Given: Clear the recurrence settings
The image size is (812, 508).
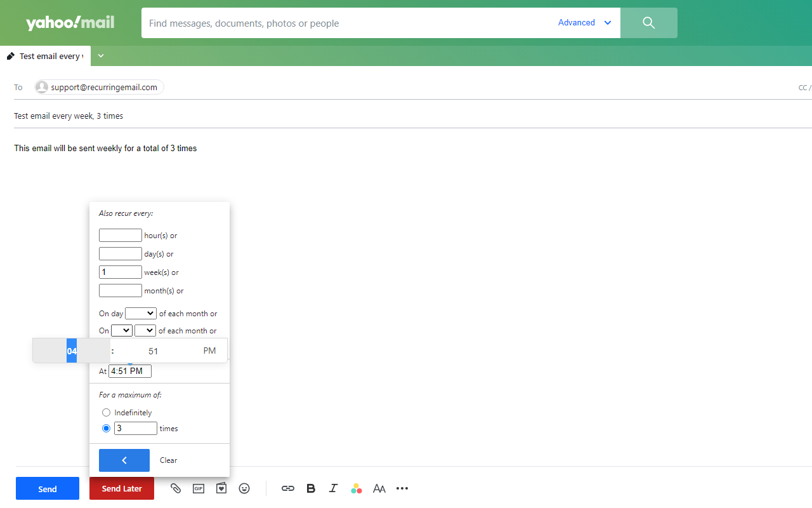Looking at the screenshot, I should (x=168, y=460).
